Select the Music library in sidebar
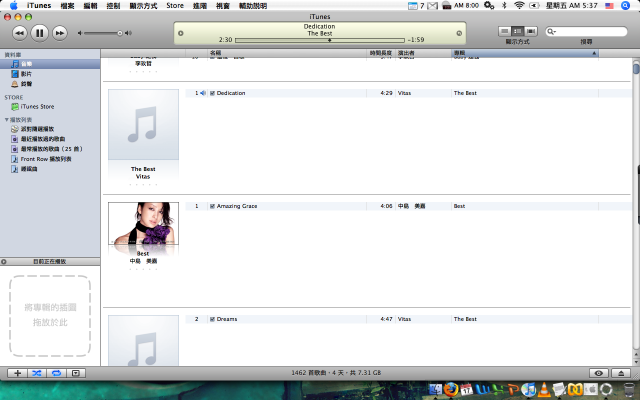640x400 pixels. pyautogui.click(x=50, y=64)
